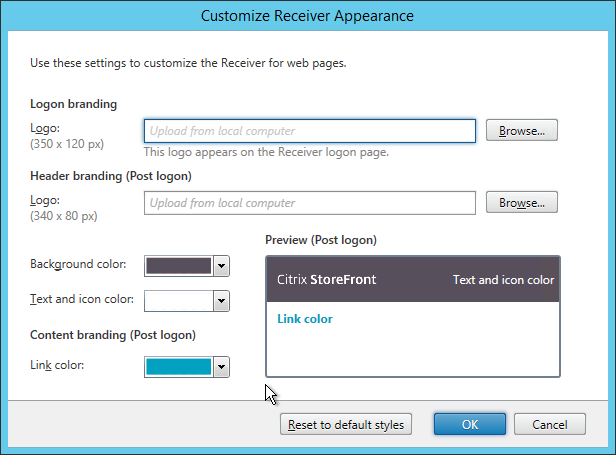Click the white Text and icon color swatch
The width and height of the screenshot is (616, 455).
pos(179,301)
